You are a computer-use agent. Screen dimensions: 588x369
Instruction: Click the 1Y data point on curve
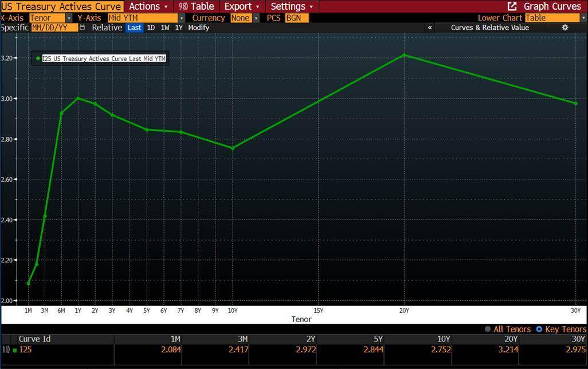[78, 98]
